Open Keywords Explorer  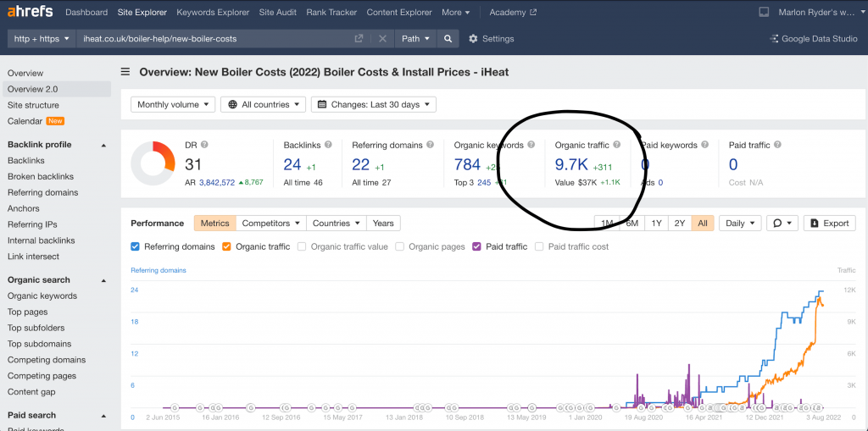[213, 12]
